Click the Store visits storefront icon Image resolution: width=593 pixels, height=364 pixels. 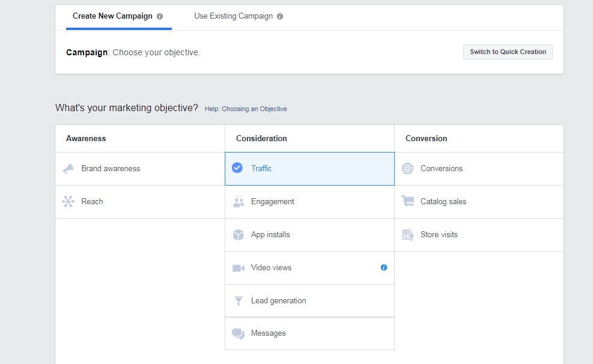[407, 235]
